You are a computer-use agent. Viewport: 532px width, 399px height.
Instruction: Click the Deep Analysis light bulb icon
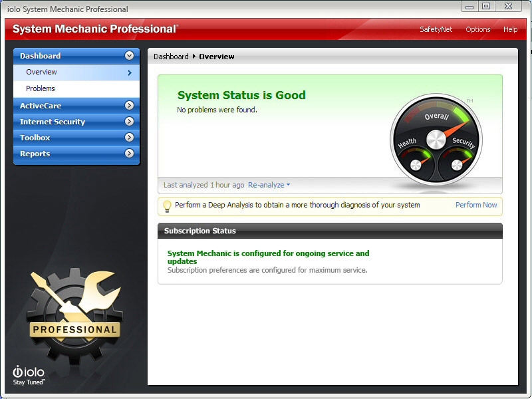click(168, 205)
